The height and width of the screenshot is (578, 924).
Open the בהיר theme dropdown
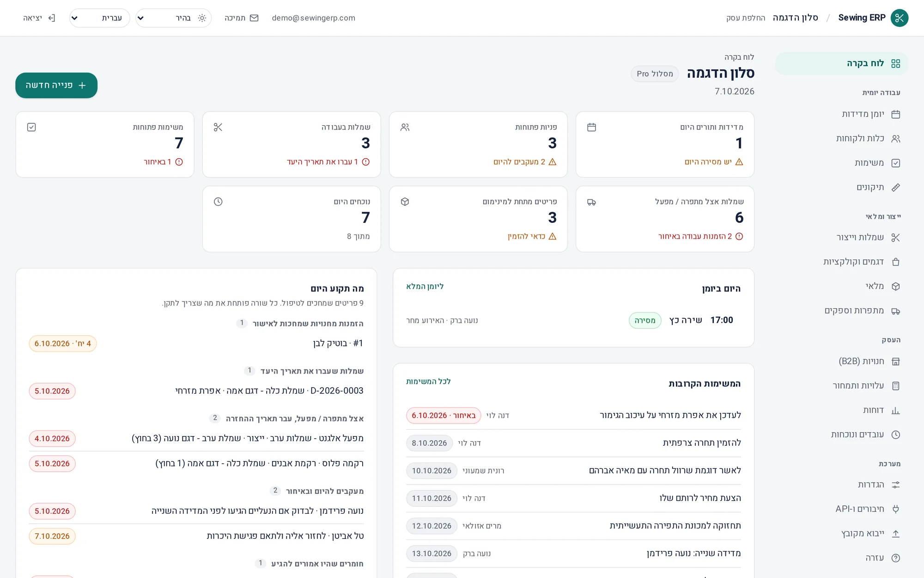click(173, 18)
